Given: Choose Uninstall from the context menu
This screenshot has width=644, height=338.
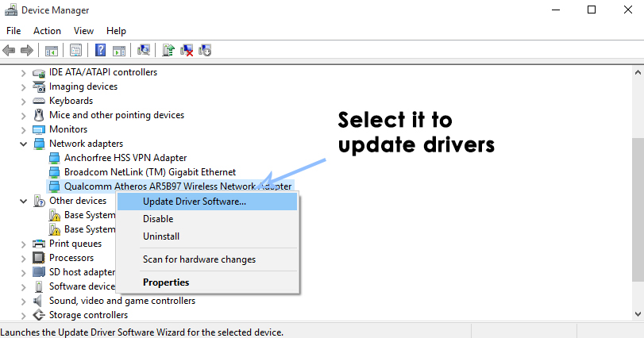Looking at the screenshot, I should click(207, 236).
